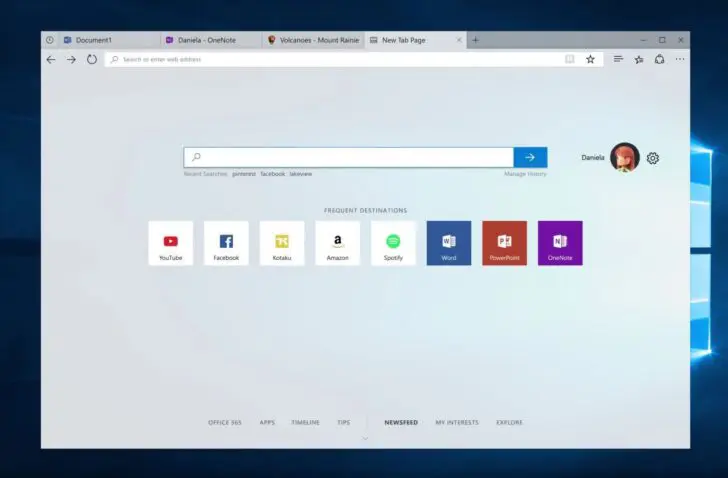The image size is (728, 478).
Task: Submit search with blue arrow button
Action: [x=530, y=157]
